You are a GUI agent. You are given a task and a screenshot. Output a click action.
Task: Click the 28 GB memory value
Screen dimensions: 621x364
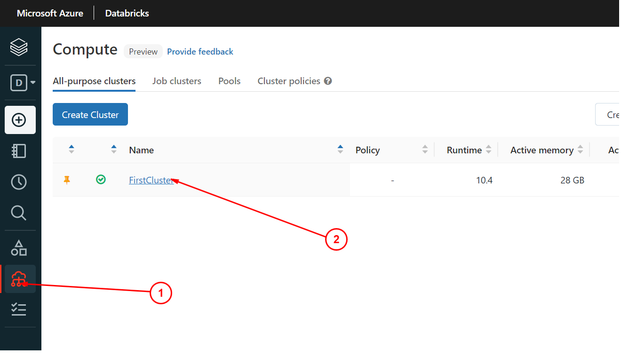[x=573, y=180]
